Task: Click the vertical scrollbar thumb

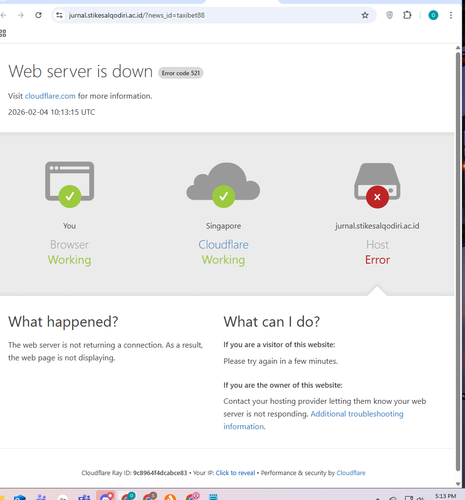Action: pos(458,262)
